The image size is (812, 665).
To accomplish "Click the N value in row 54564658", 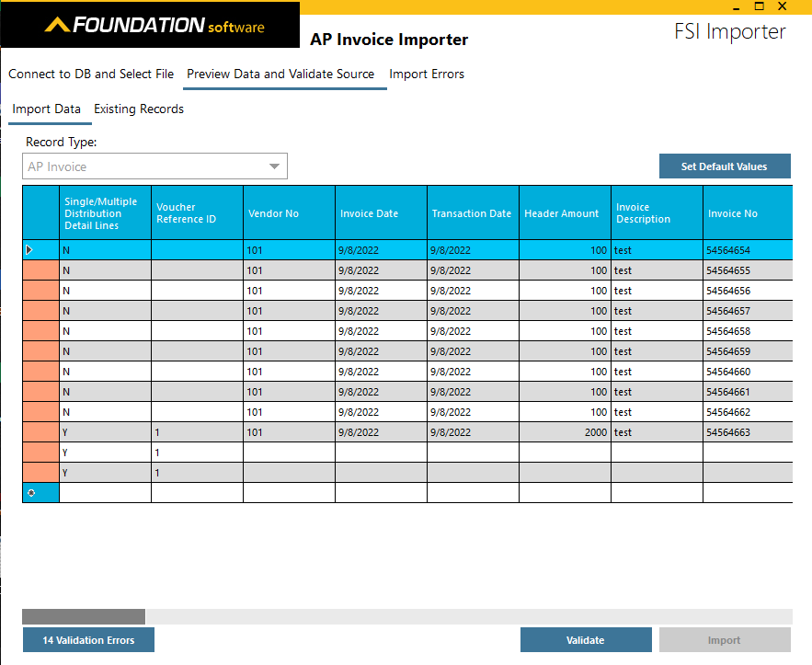I will coord(105,331).
